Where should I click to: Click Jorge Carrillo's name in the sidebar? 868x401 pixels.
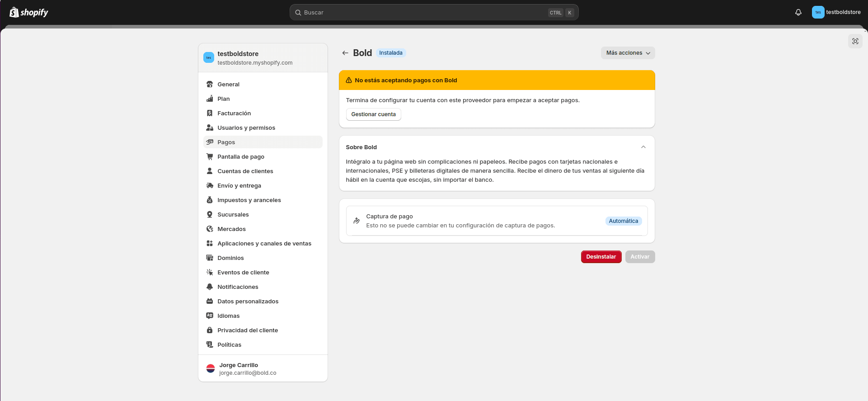[239, 365]
